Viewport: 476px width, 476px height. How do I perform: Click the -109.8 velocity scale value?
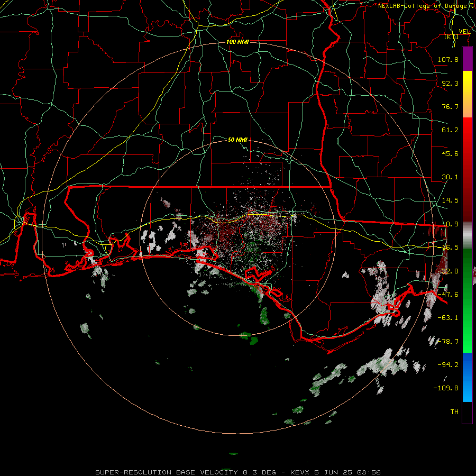point(446,388)
